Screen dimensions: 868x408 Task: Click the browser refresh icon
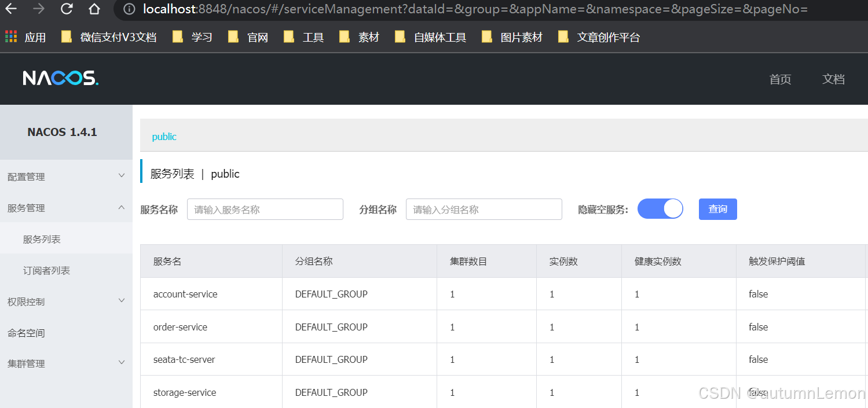[65, 9]
